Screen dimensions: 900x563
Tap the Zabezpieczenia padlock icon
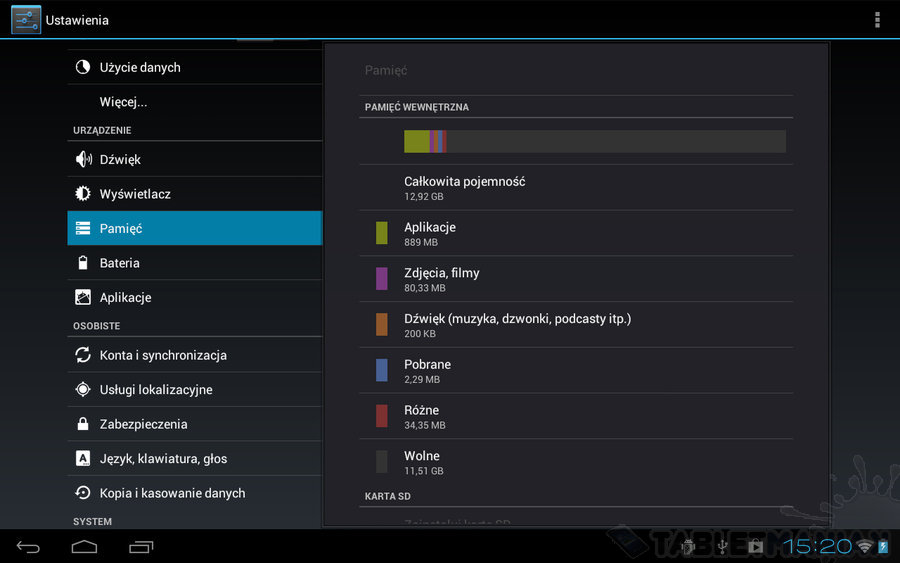83,424
